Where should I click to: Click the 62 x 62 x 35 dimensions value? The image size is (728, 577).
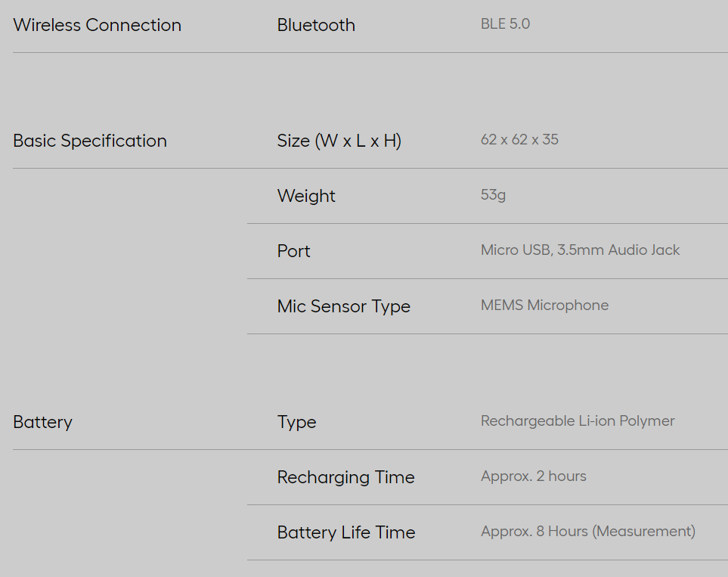pyautogui.click(x=519, y=140)
